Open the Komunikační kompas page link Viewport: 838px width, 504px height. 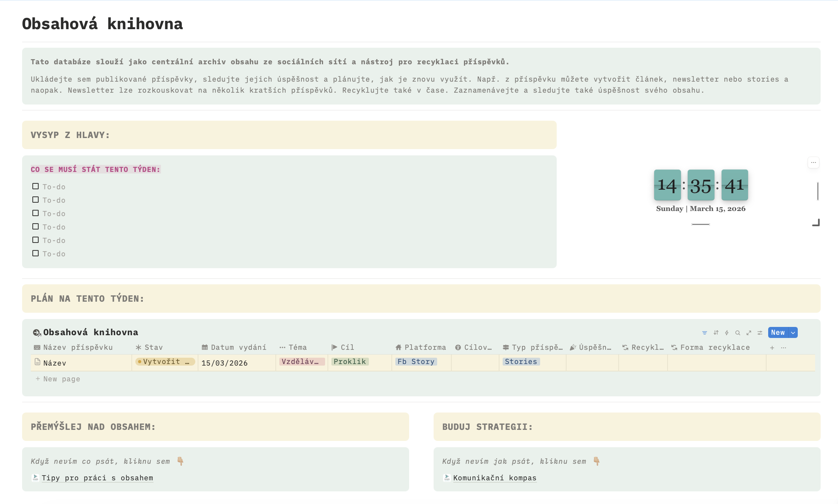tap(494, 478)
